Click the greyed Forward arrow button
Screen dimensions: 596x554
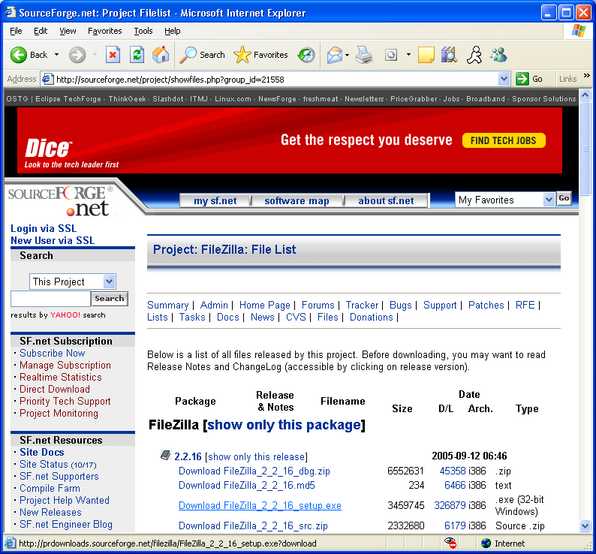tap(77, 55)
